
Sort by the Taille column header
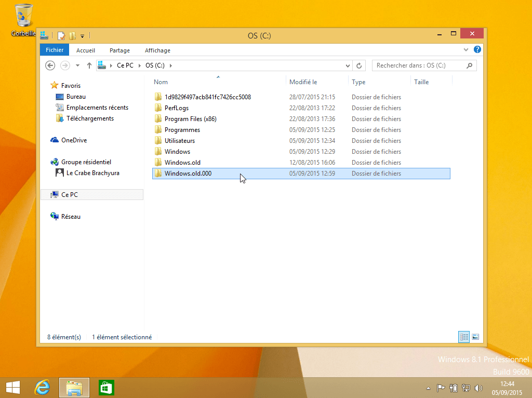click(x=421, y=82)
